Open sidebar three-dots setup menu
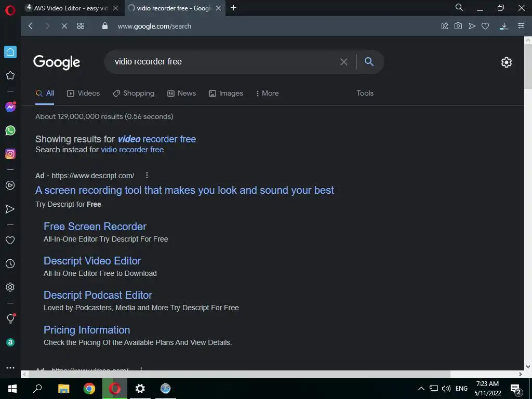532x399 pixels. point(10,368)
